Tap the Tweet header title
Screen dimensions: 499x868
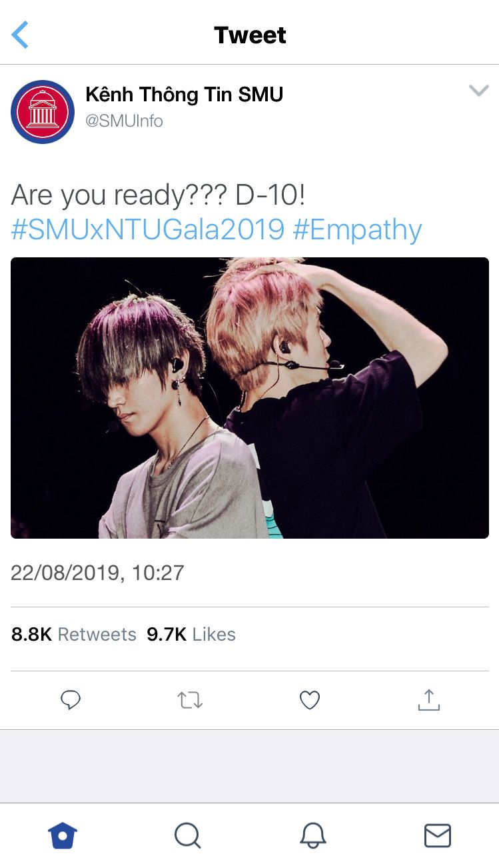(x=250, y=35)
